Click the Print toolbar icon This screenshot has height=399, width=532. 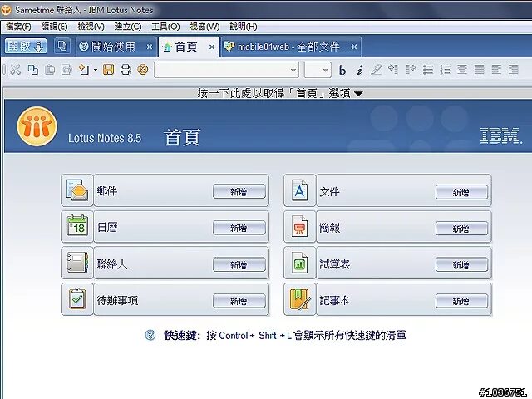(x=126, y=70)
